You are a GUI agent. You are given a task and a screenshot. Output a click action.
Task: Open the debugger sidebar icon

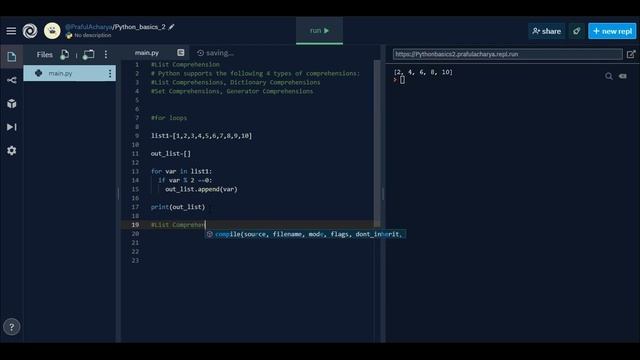[11, 127]
